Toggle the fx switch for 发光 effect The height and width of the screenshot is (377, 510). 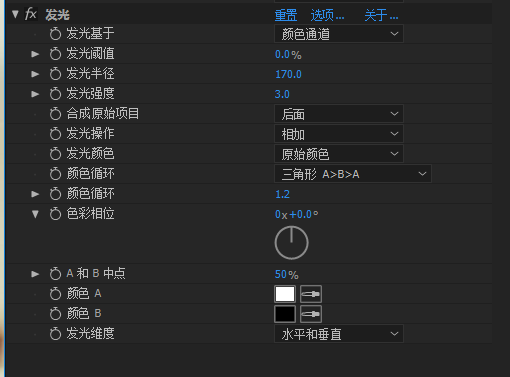pyautogui.click(x=31, y=14)
